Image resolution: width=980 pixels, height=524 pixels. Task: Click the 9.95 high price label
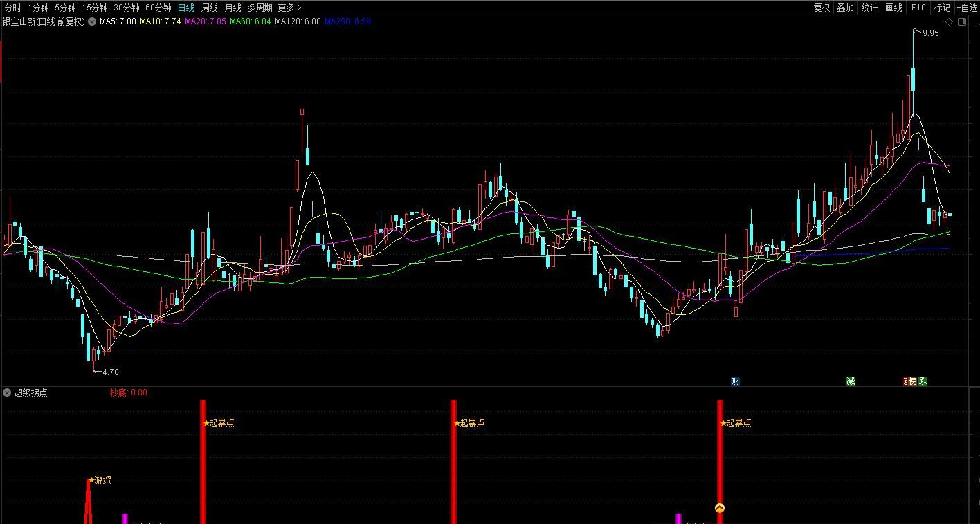[930, 33]
